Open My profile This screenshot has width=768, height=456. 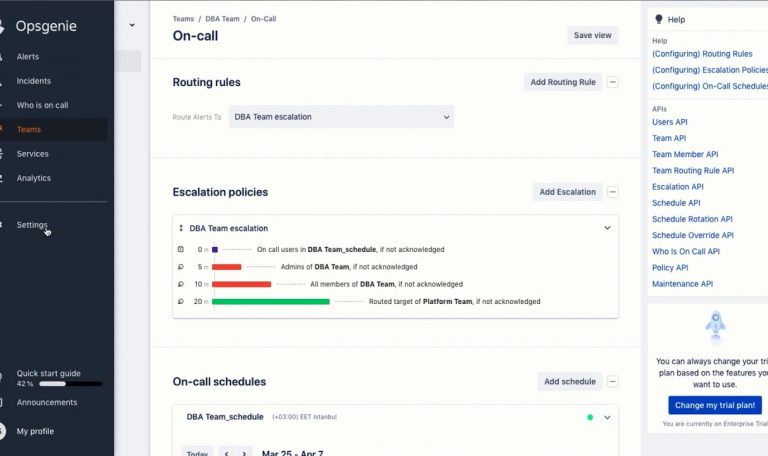(35, 431)
